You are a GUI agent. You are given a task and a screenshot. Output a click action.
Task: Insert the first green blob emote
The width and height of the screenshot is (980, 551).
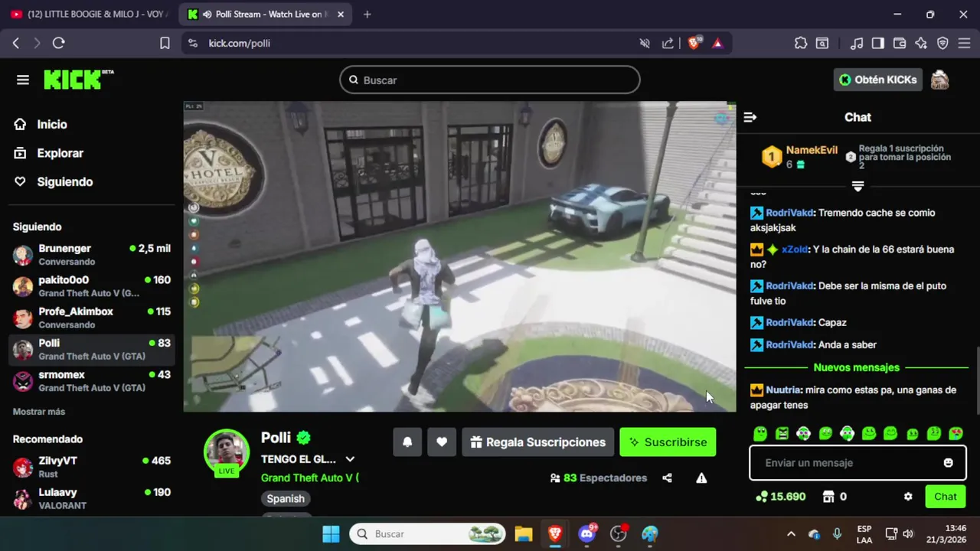click(x=760, y=433)
